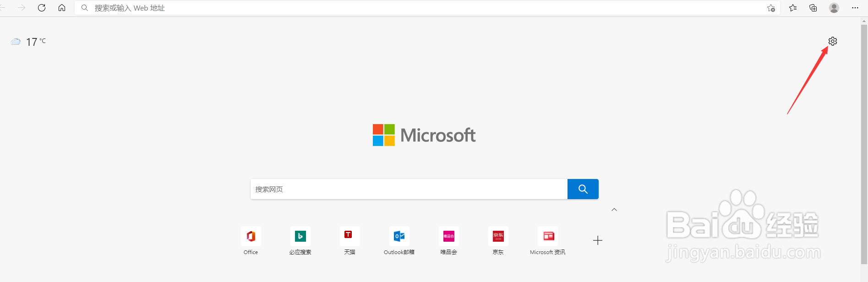Open the Outlook邮箱 quick link
Image resolution: width=868 pixels, height=282 pixels.
pos(399,236)
